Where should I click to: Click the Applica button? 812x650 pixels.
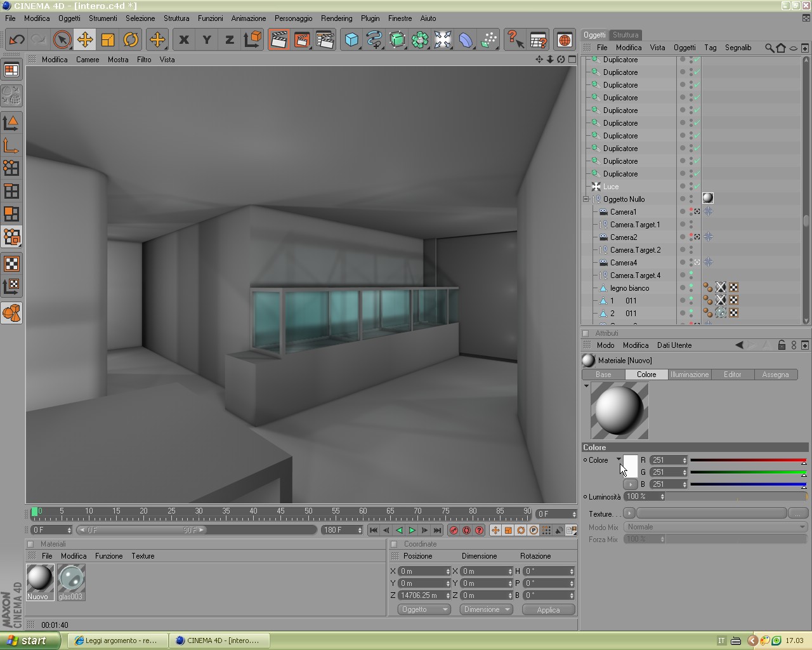coord(548,609)
